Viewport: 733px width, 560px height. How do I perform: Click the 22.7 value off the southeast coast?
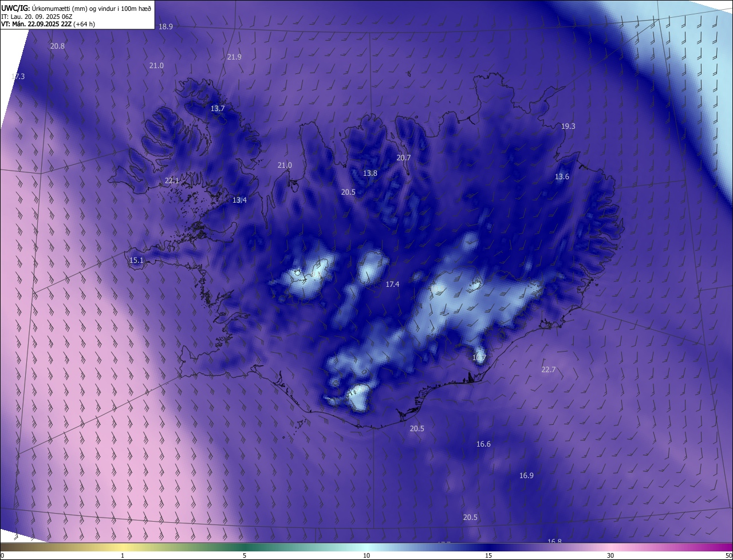(549, 369)
